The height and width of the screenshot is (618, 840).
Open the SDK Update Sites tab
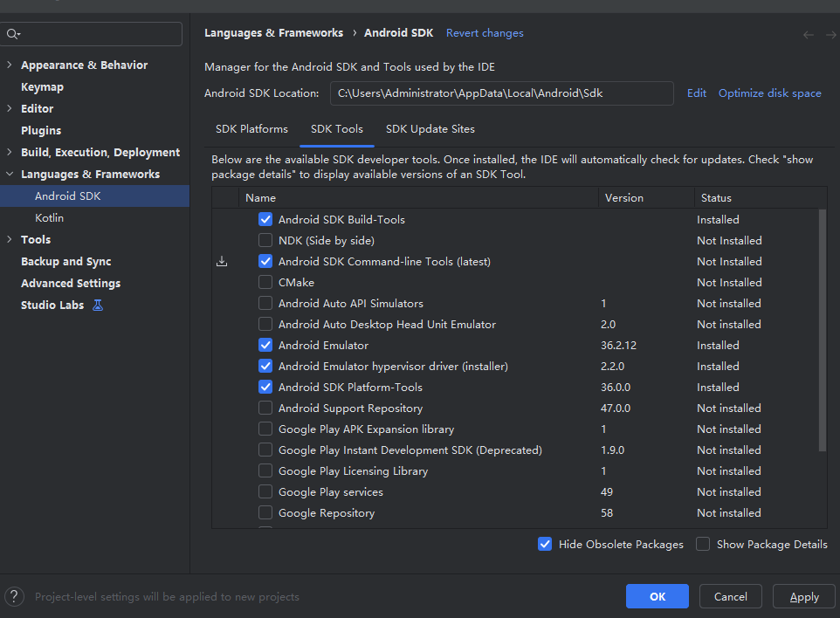430,128
